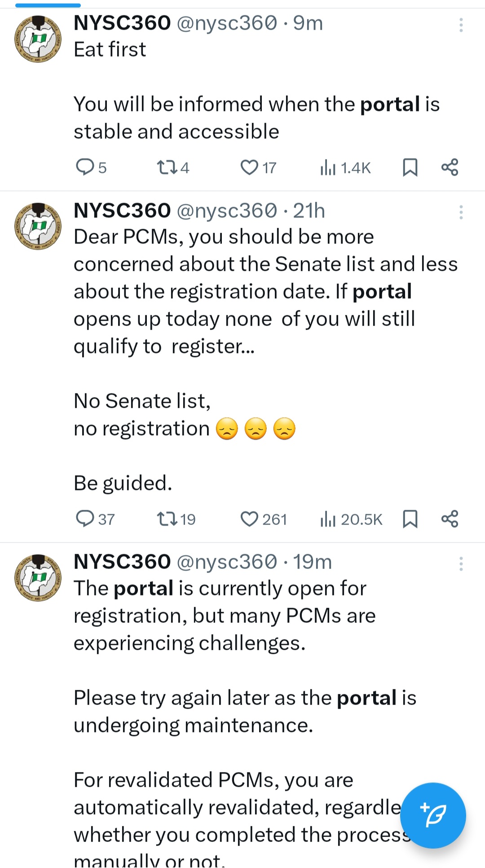
Task: Tap the compose new tweet floating button
Action: coord(433,815)
